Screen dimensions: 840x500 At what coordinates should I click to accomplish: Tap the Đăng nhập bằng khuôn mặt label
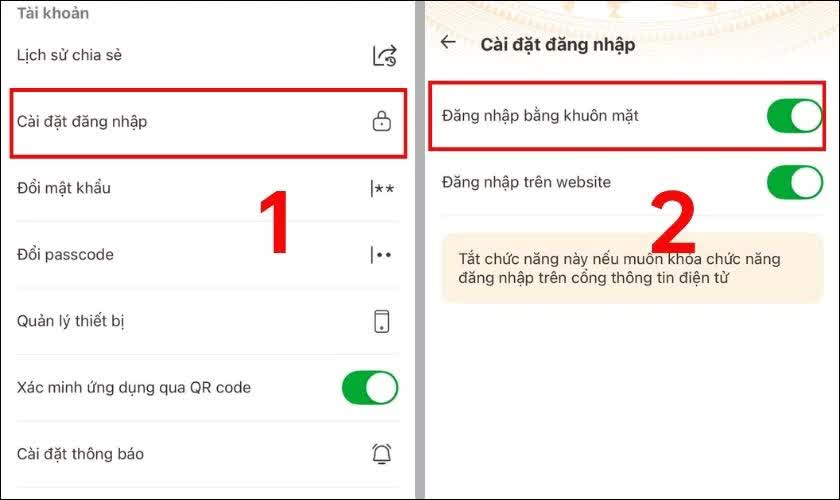(540, 116)
